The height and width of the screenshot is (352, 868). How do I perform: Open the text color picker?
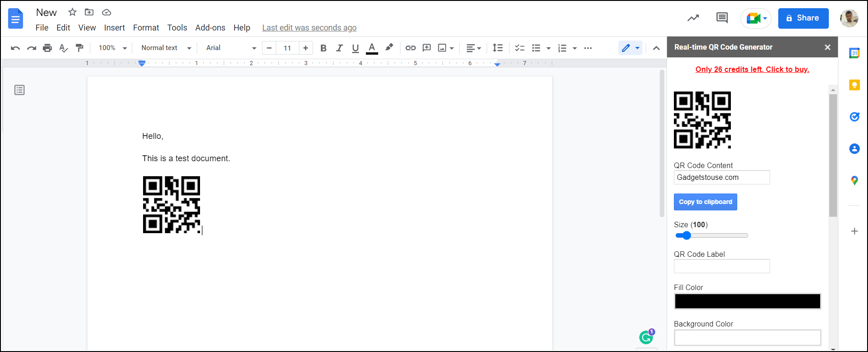pos(372,48)
